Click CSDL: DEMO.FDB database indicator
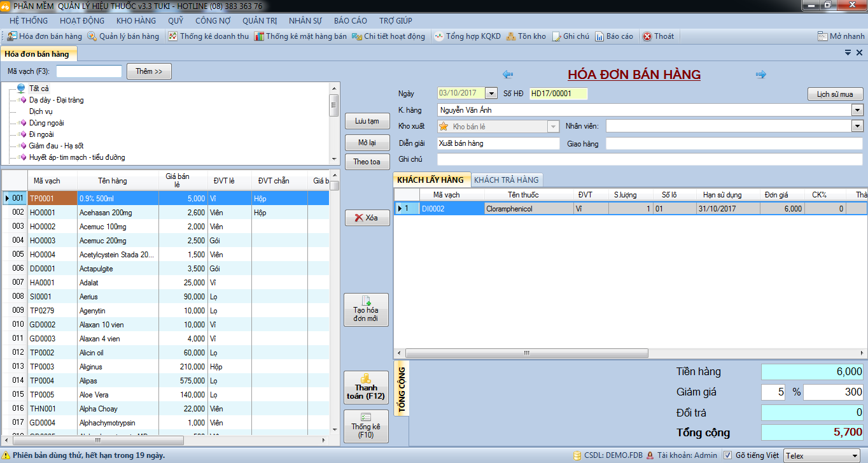This screenshot has height=463, width=868. tap(608, 455)
